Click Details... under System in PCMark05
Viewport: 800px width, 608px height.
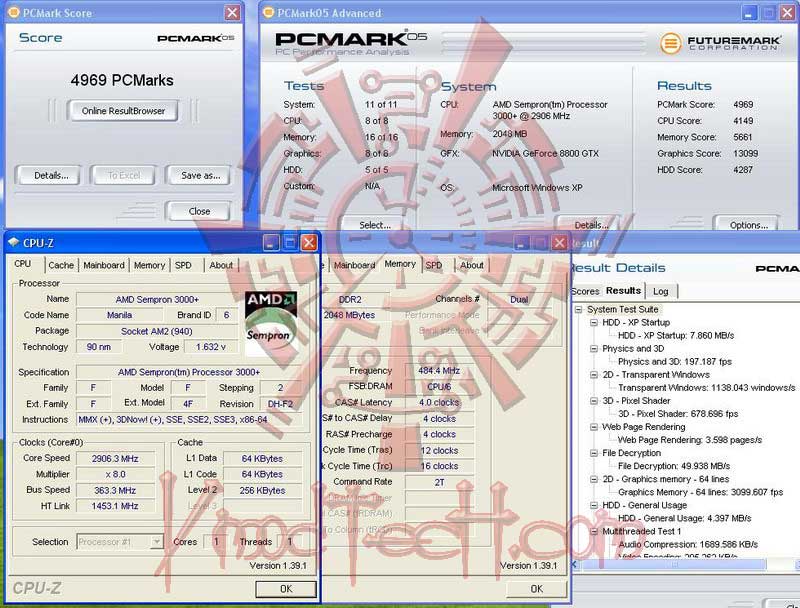click(x=590, y=224)
